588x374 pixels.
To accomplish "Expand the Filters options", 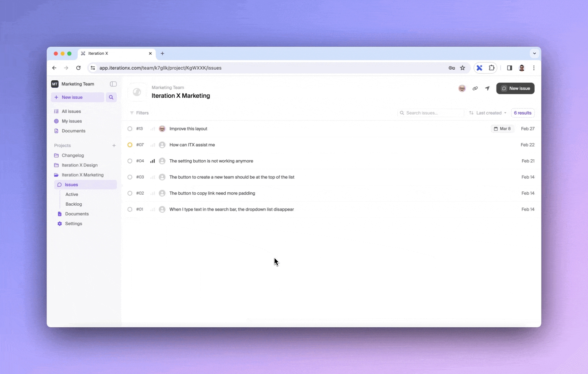I will tap(139, 113).
